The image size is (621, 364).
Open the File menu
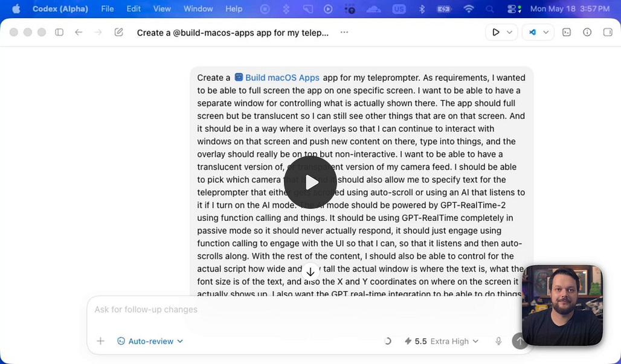click(108, 8)
